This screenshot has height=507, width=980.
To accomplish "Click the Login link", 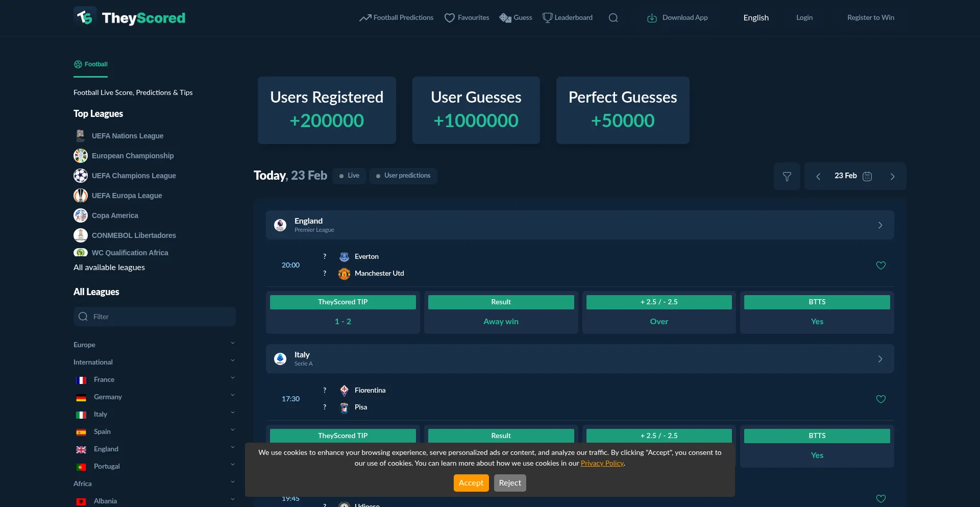I will [804, 18].
